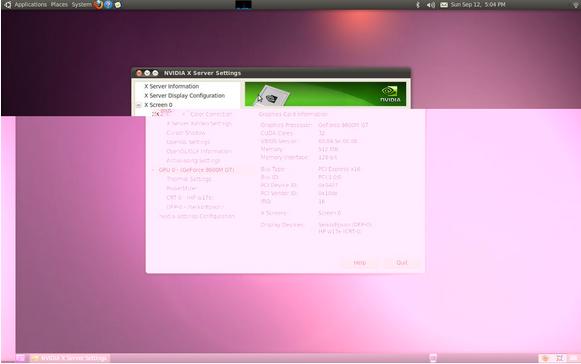This screenshot has height=364, width=581.
Task: Launch Firefox from the top panel
Action: click(98, 4)
